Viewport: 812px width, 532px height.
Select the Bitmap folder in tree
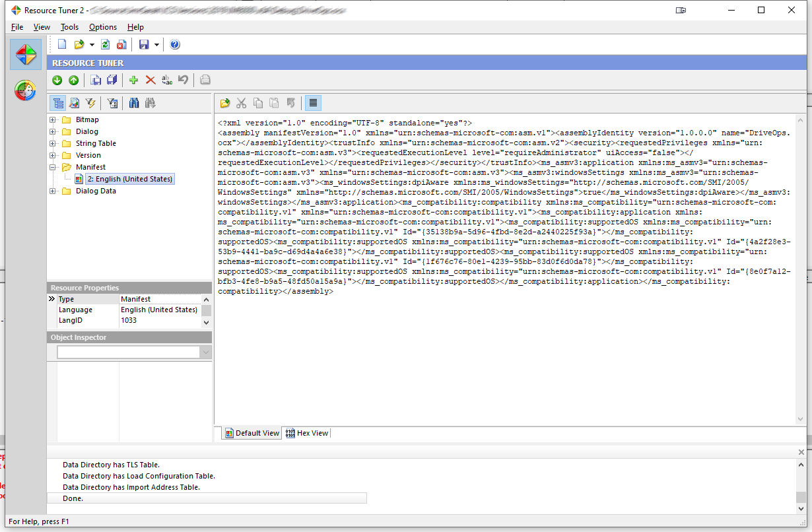[x=87, y=119]
